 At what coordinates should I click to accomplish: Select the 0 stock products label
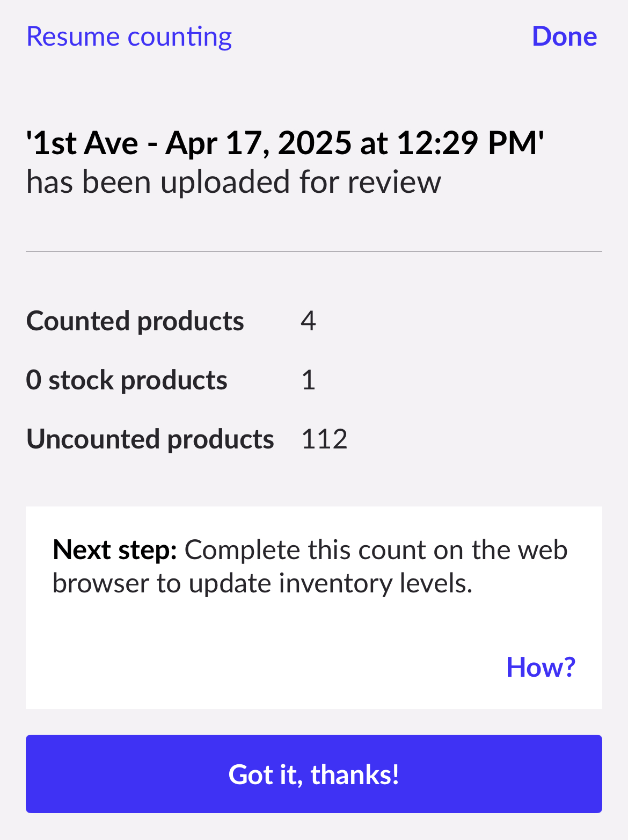click(127, 380)
